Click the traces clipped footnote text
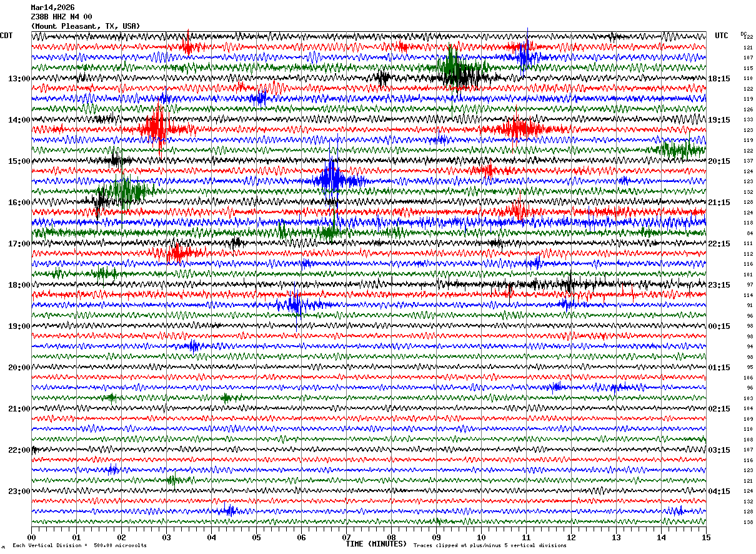Viewport: 756px width, 554px height. (490, 545)
